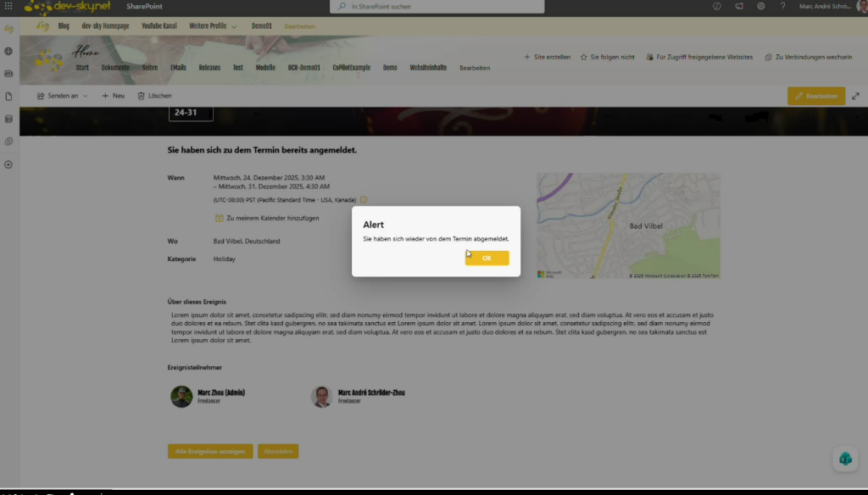Open the Copilot icon in header
This screenshot has width=868, height=495.
tap(717, 6)
